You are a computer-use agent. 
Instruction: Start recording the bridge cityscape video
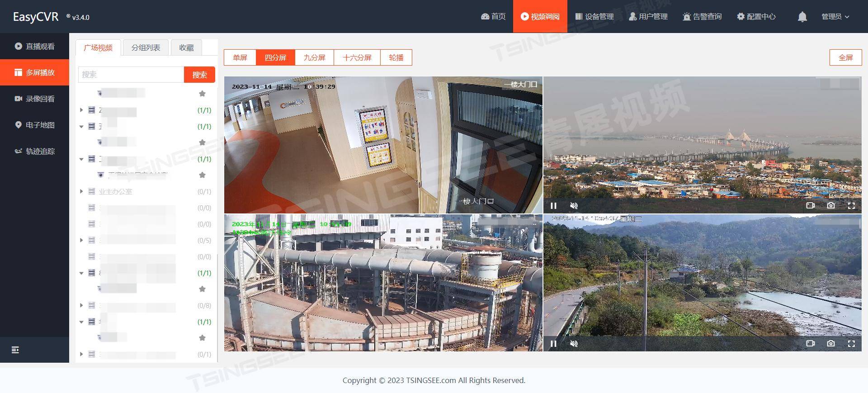[x=810, y=205]
